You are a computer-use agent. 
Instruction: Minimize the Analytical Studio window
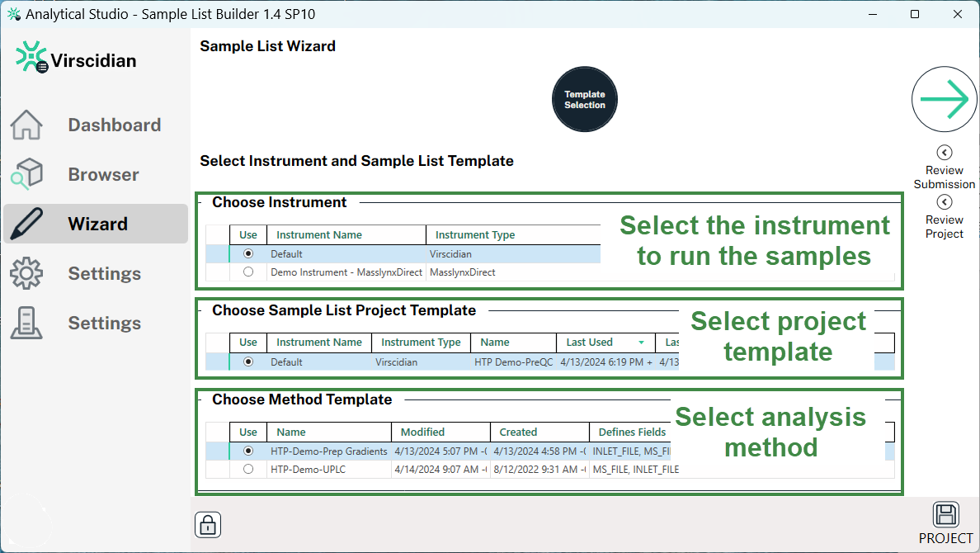873,14
